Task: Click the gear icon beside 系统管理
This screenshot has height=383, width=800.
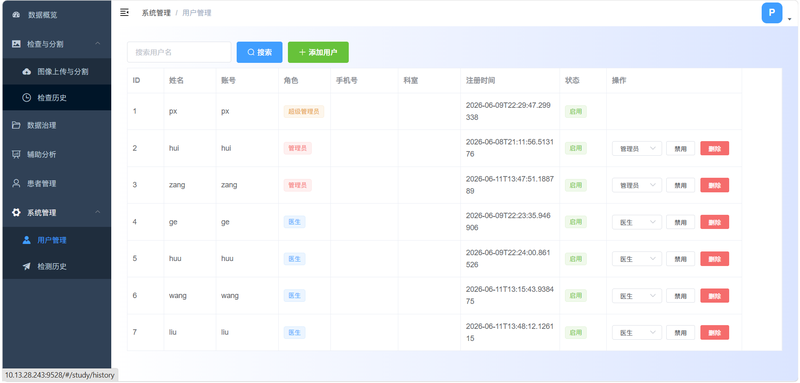Action: tap(16, 212)
